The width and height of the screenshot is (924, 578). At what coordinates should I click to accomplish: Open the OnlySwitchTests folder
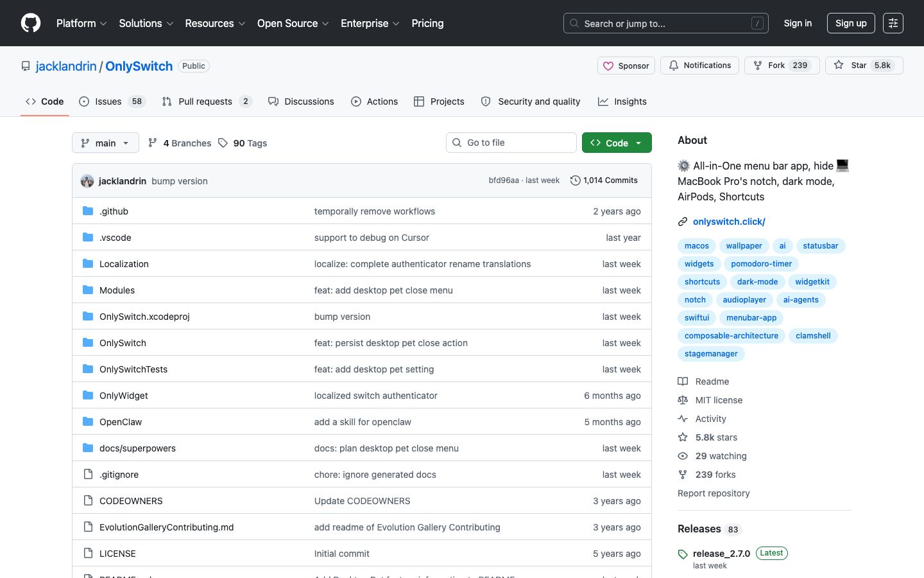tap(133, 369)
